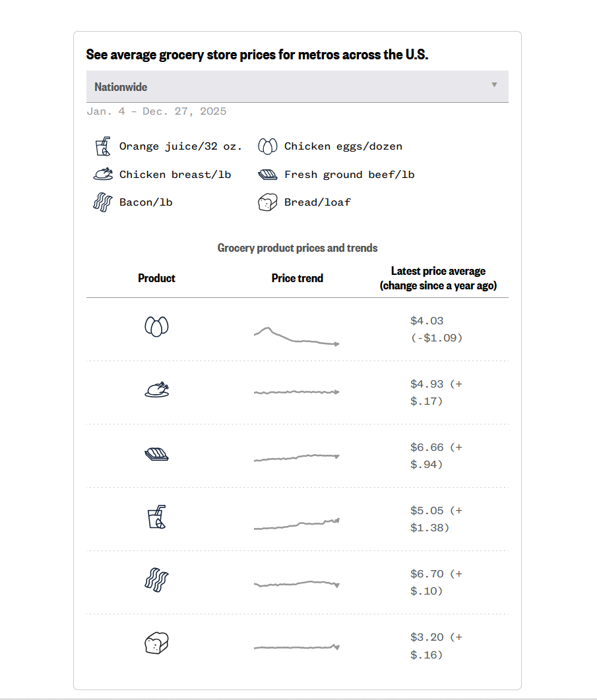The height and width of the screenshot is (700, 597).
Task: Select the bread icon in product table
Action: click(x=156, y=643)
